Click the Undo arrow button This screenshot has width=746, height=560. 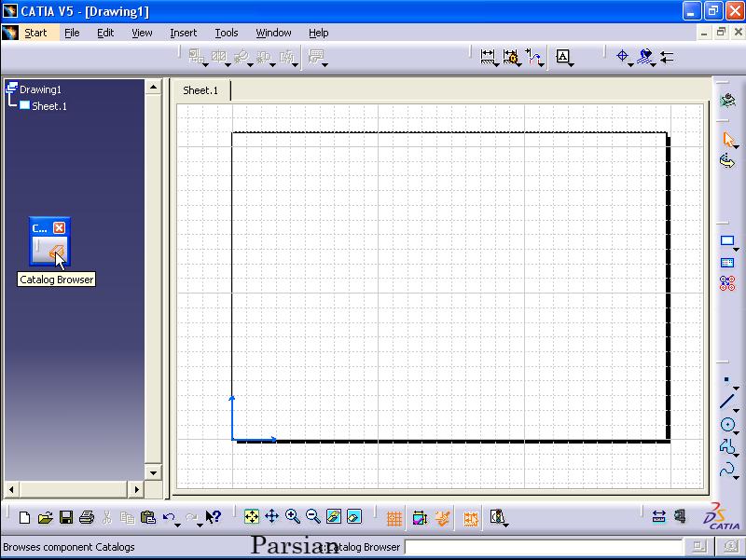[168, 517]
